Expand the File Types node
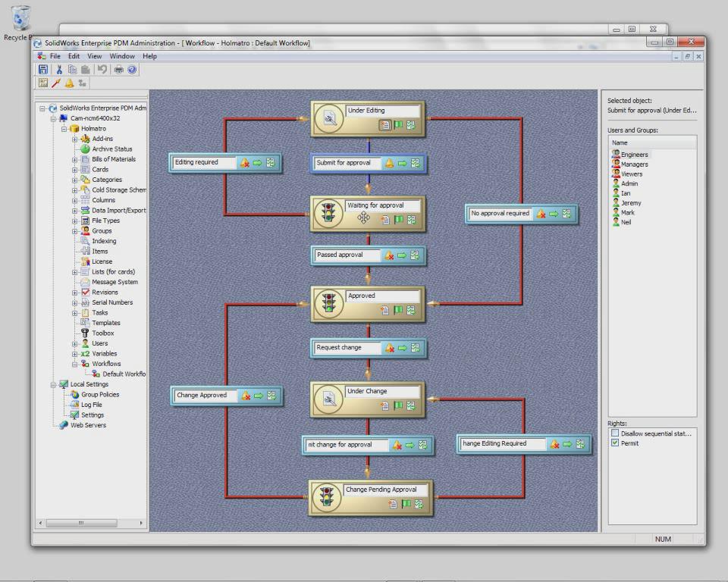Screen dimensions: 728x582 point(74,221)
